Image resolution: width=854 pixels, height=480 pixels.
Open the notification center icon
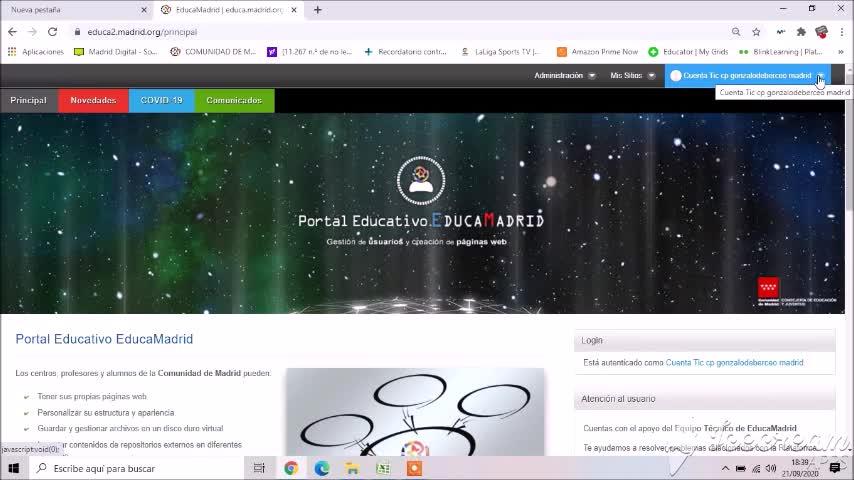[x=834, y=468]
